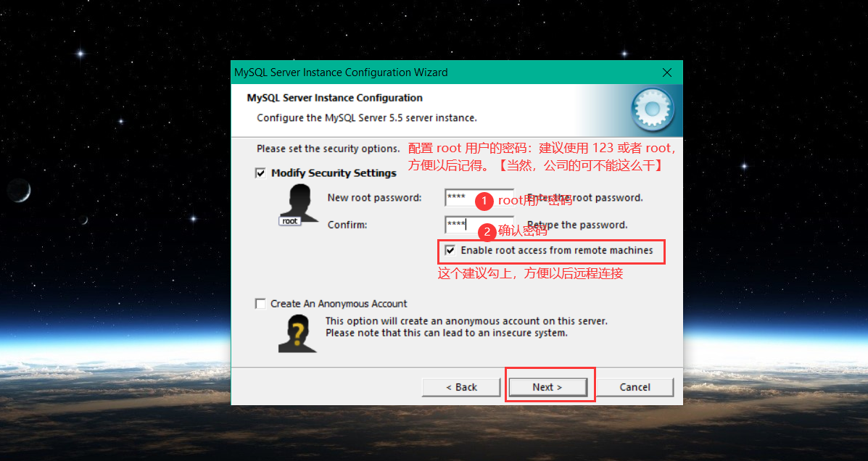Screen dimensions: 868x461
Task: Close the MySQL configuration wizard window
Action: [x=667, y=72]
